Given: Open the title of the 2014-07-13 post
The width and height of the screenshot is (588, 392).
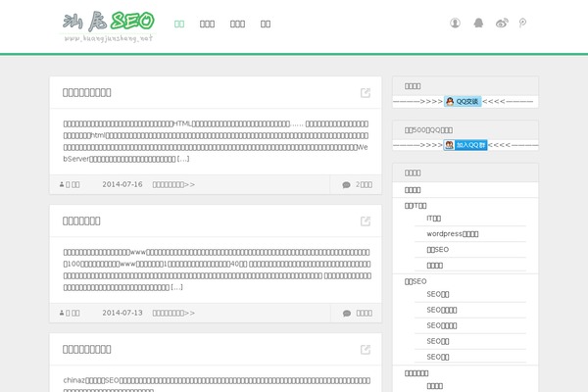Looking at the screenshot, I should [x=81, y=220].
